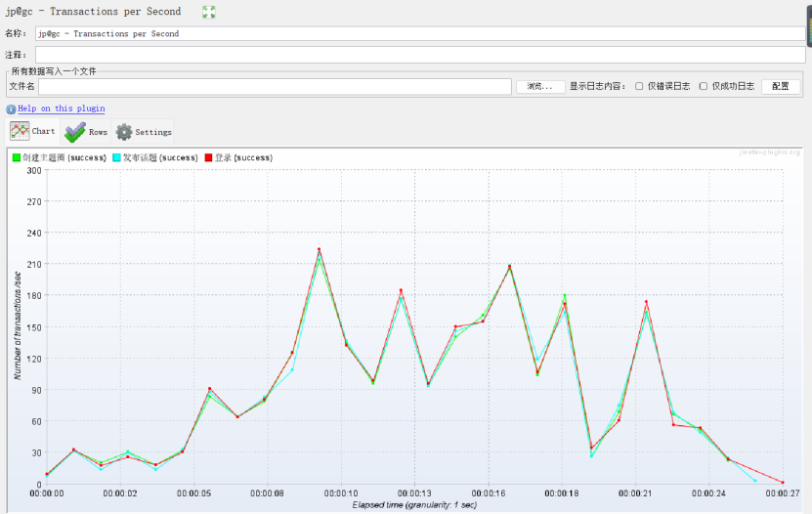Switch to the Rows tab
Screen dimensions: 812x514
pos(86,132)
